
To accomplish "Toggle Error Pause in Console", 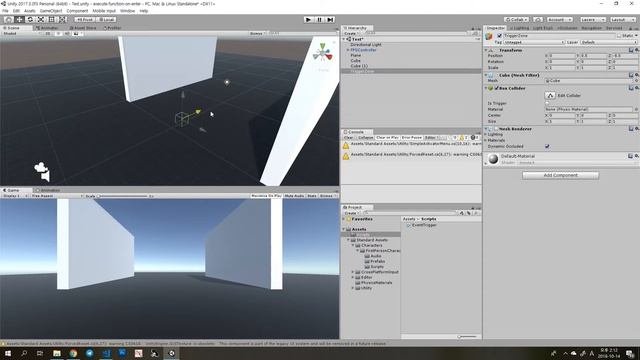I will (411, 138).
